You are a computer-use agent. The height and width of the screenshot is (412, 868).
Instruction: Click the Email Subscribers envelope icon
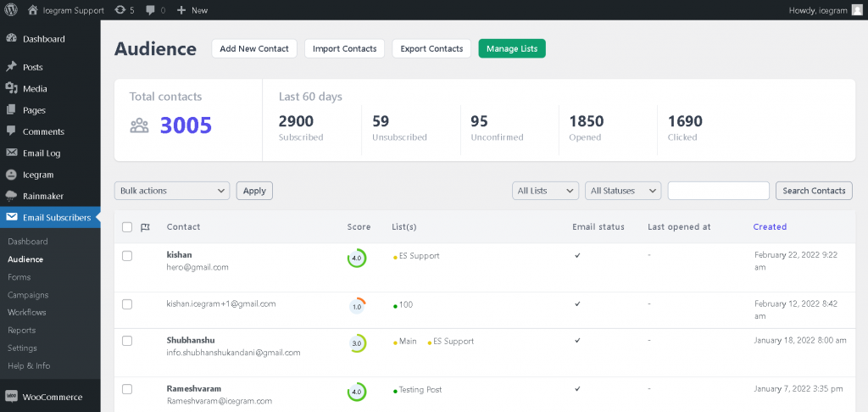11,217
